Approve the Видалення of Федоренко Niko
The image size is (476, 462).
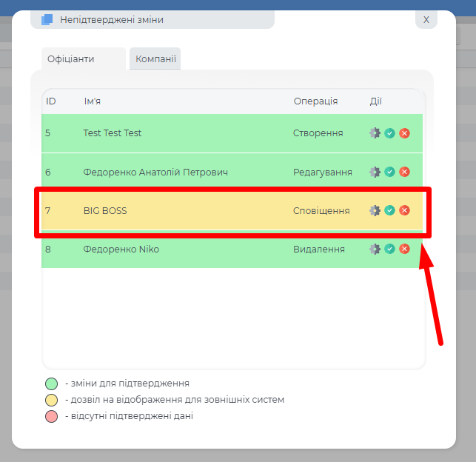[x=389, y=249]
